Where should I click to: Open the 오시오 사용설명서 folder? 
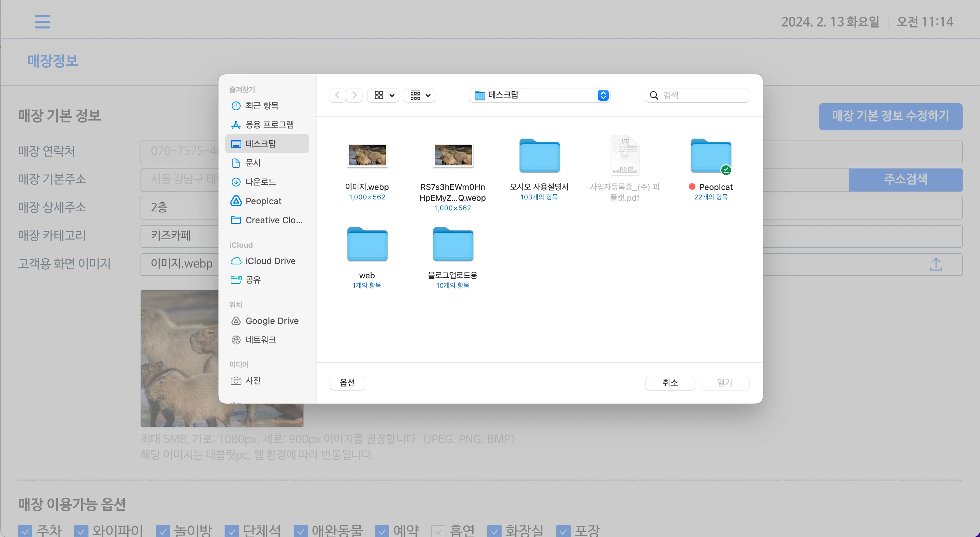pyautogui.click(x=539, y=157)
